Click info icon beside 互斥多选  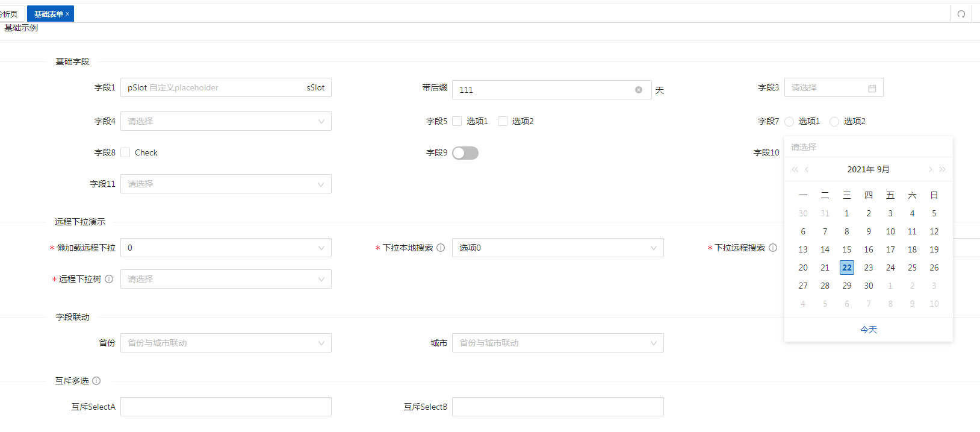(96, 381)
